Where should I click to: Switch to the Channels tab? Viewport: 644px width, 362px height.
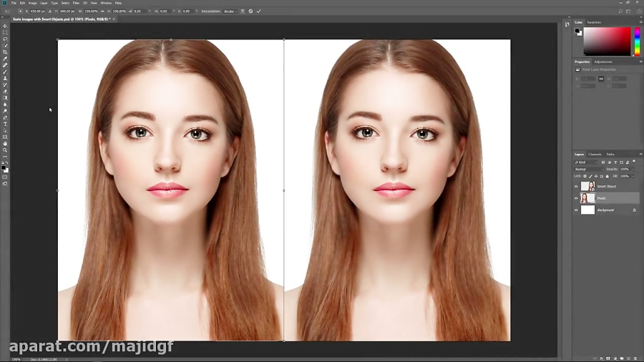click(x=595, y=155)
